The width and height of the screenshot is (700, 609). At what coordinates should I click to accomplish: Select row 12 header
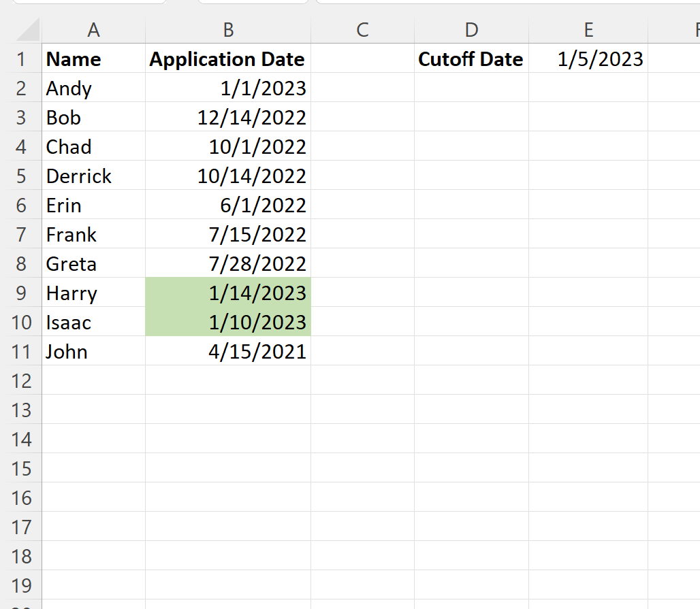(21, 380)
